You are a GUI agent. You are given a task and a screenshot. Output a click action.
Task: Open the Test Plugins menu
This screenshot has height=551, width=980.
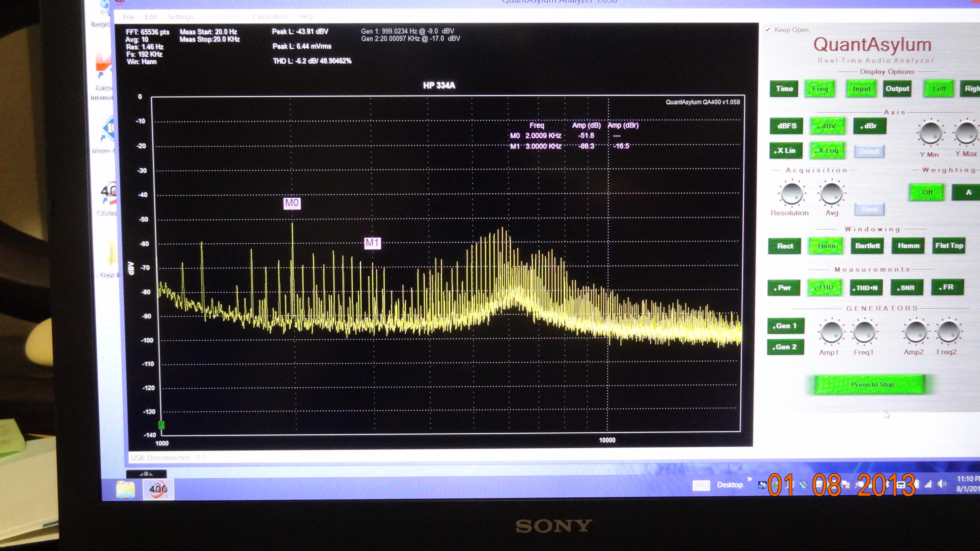[223, 17]
